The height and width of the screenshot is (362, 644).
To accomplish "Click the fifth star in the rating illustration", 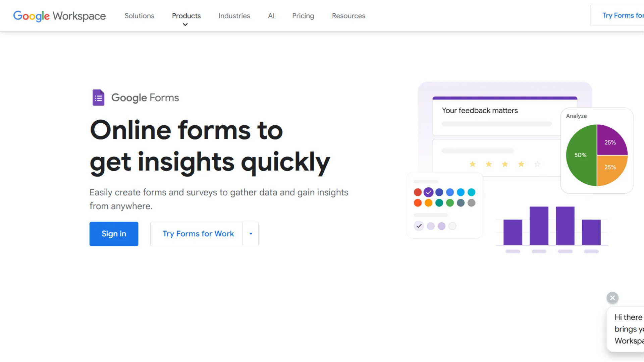I will (x=537, y=164).
